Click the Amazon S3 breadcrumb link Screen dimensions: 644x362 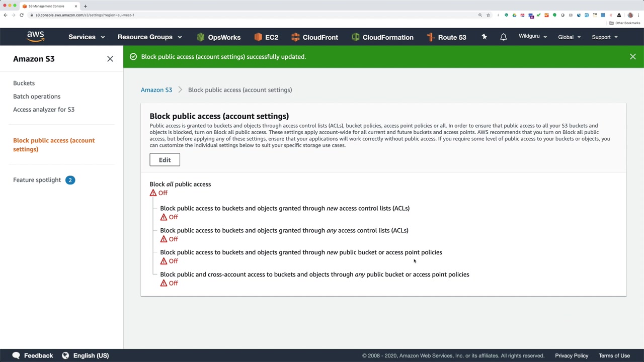tap(156, 90)
